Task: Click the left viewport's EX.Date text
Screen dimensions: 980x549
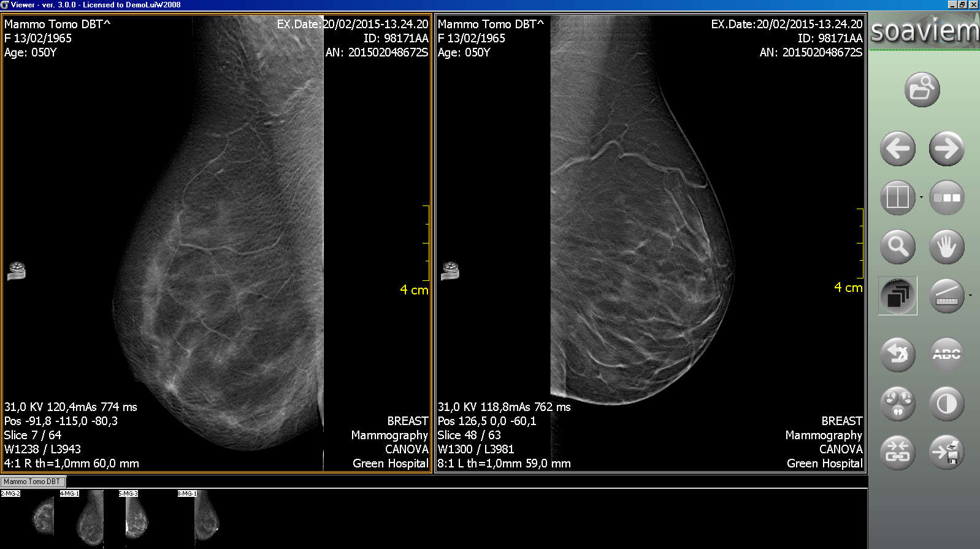Action: [x=353, y=24]
